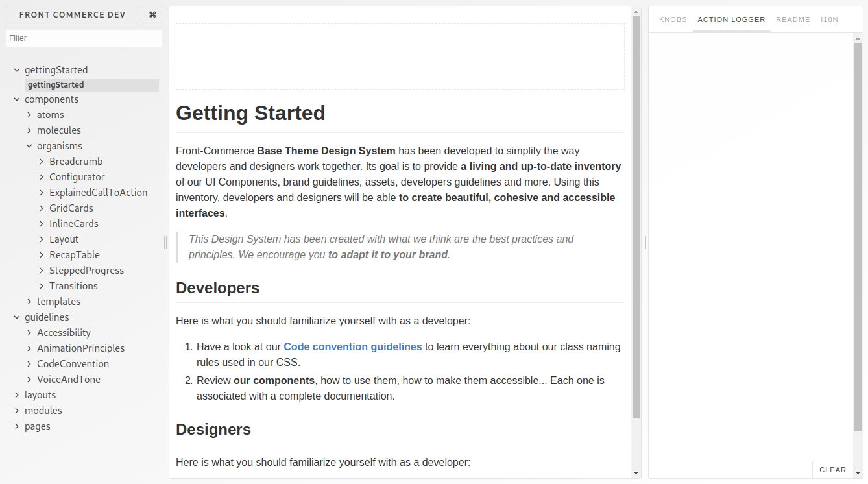
Task: Select the Accessibility tree label
Action: 64,333
